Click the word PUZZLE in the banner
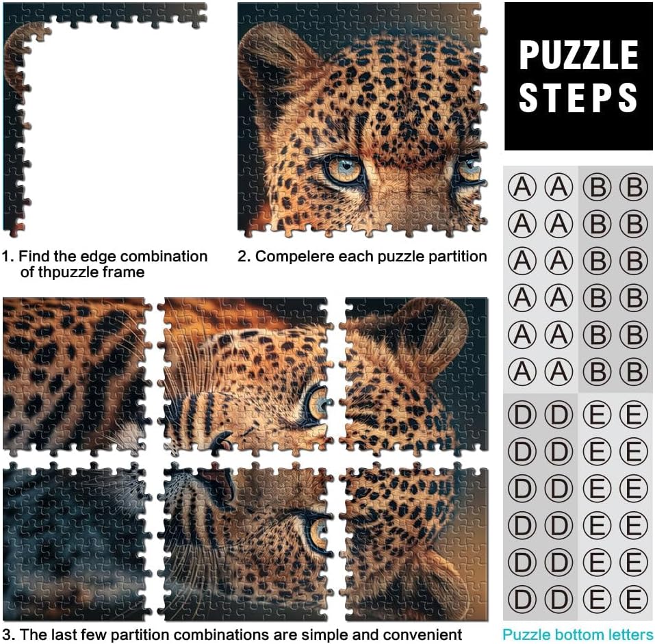Image resolution: width=655 pixels, height=644 pixels. [x=578, y=55]
